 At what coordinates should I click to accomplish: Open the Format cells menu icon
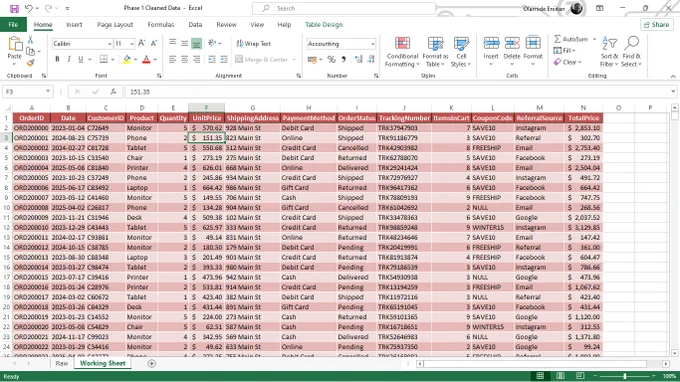pos(533,43)
